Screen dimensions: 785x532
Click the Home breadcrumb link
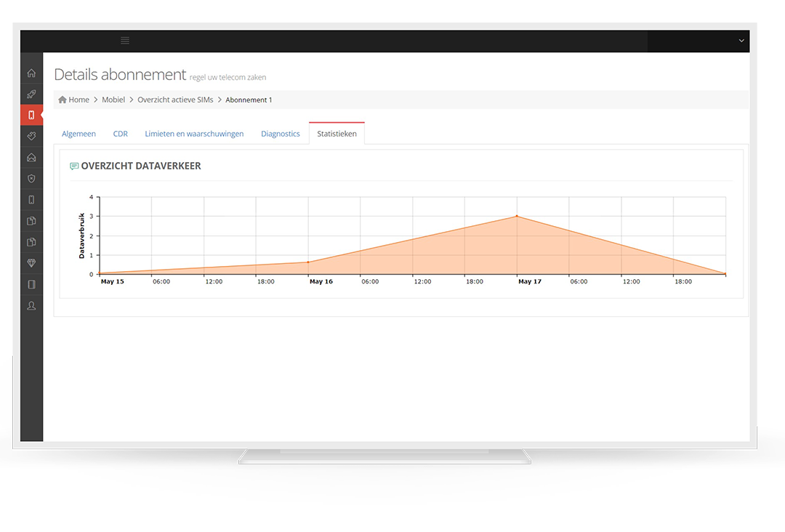(x=78, y=100)
